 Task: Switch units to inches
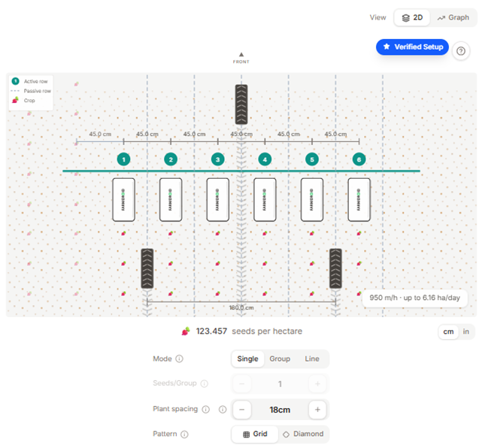pos(465,331)
